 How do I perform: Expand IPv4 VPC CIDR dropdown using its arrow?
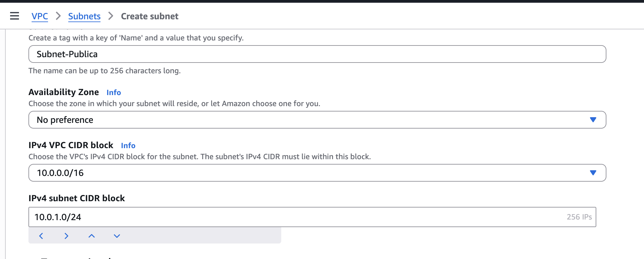pyautogui.click(x=593, y=173)
